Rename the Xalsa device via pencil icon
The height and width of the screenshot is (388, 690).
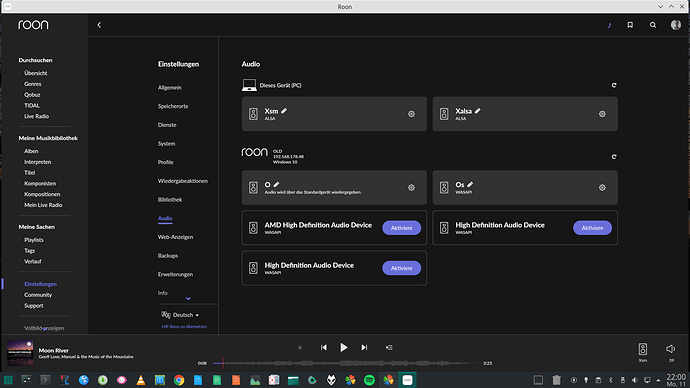pos(478,111)
